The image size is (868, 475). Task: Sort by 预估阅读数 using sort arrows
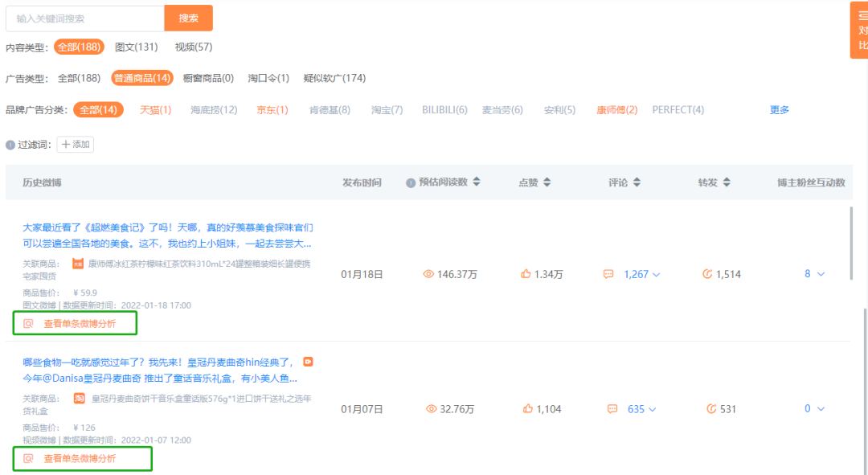tap(476, 182)
